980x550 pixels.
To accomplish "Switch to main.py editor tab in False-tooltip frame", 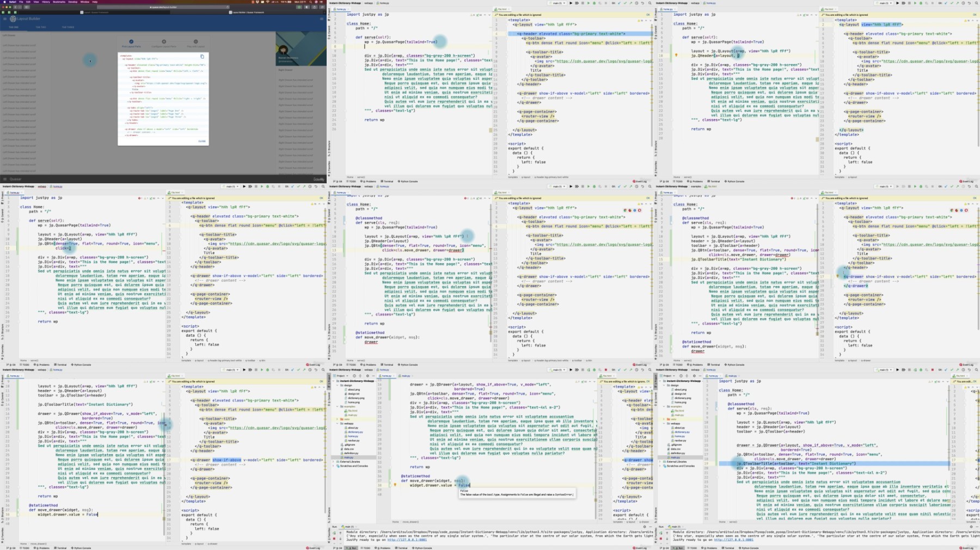I will (x=406, y=376).
